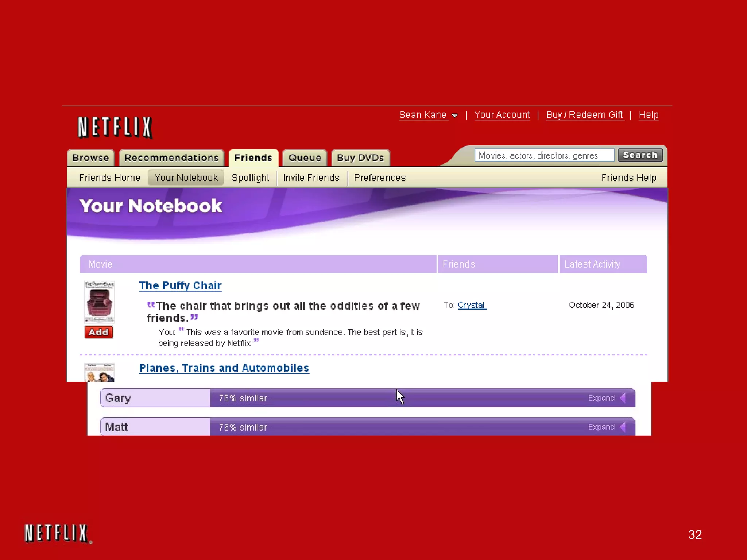Click the Expand arrow icon on Gary's row
The image size is (747, 560).
623,398
